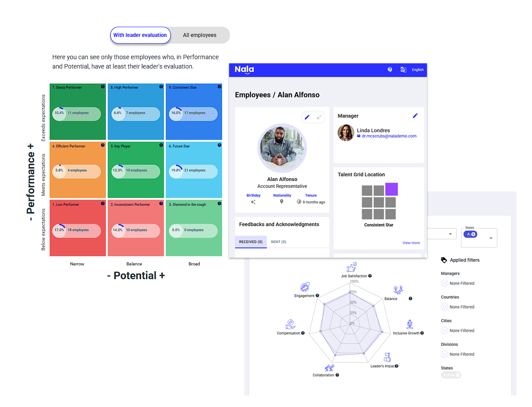Switch to All employees view
Screen dimensions: 532x407
(200, 35)
